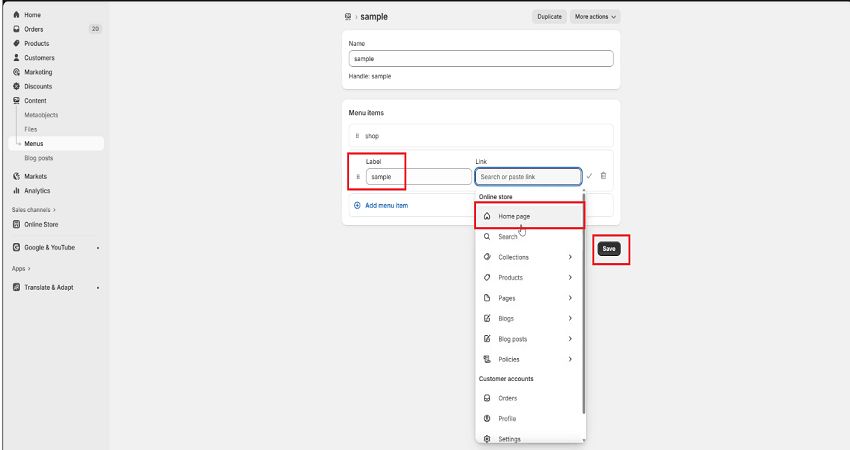Click the Policies icon in link dropdown
The height and width of the screenshot is (450, 850).
click(x=487, y=359)
